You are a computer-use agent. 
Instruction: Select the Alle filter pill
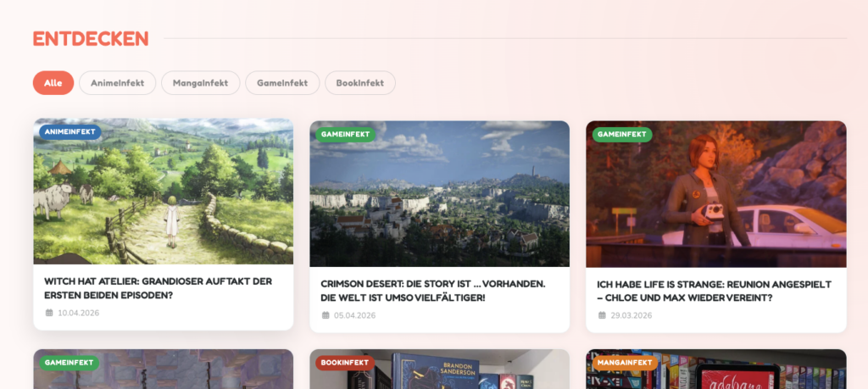(x=53, y=83)
